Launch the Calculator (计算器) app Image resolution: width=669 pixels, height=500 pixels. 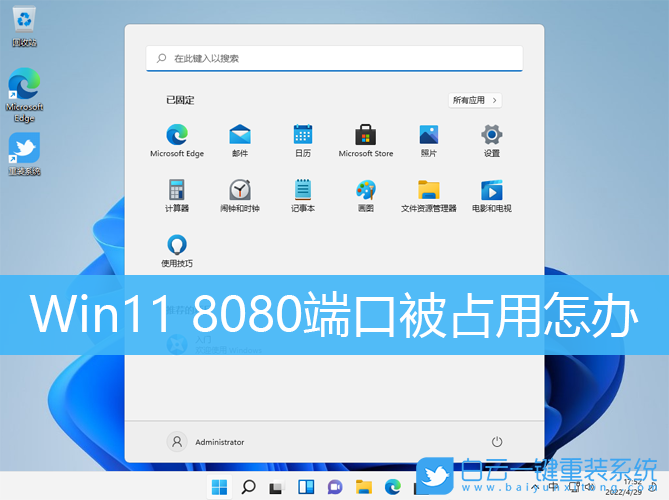[x=177, y=196]
